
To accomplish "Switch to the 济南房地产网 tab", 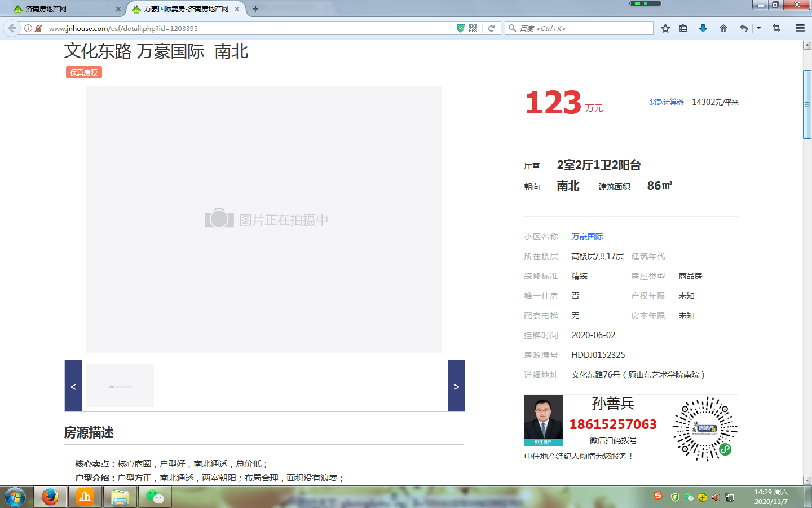I will pos(62,9).
